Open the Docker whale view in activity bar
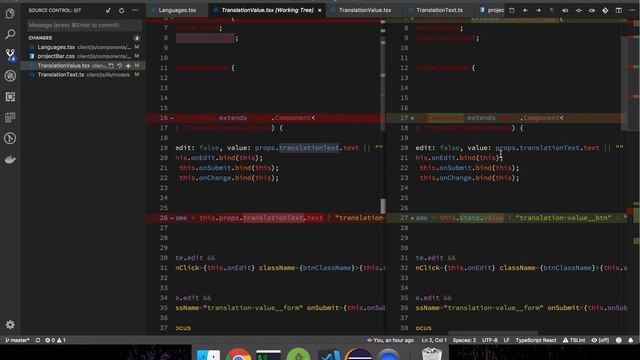The width and height of the screenshot is (640, 360). [10, 160]
